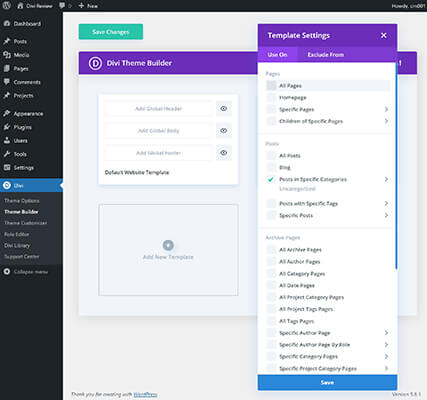427x400 pixels.
Task: Expand the Specific Pages chevron
Action: (386, 109)
